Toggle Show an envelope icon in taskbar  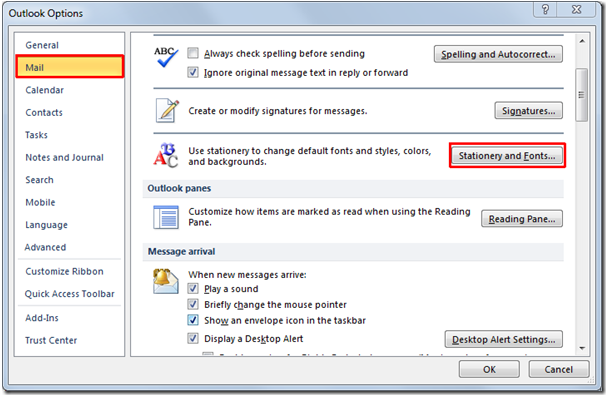click(193, 320)
